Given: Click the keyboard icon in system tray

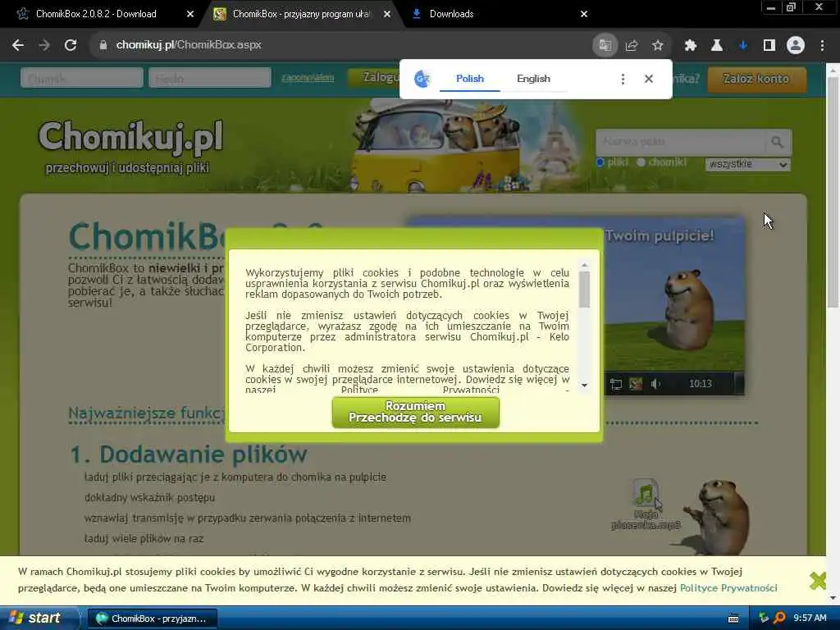Looking at the screenshot, I should (733, 619).
